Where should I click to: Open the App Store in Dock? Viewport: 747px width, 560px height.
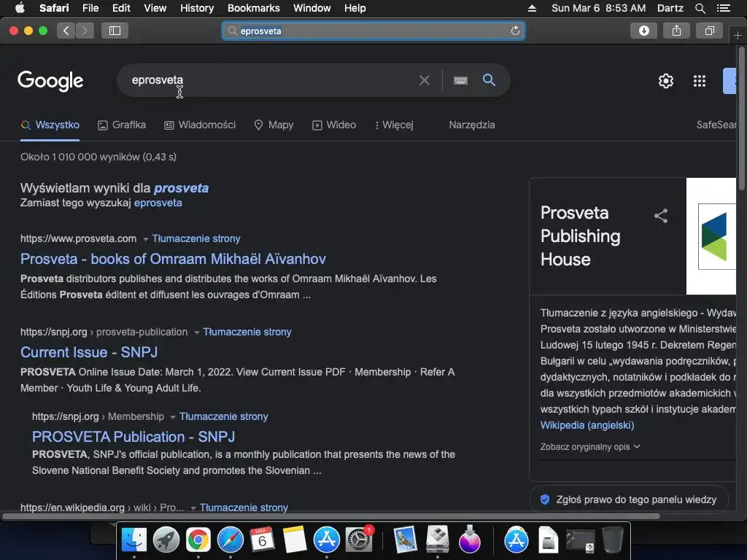point(326,540)
